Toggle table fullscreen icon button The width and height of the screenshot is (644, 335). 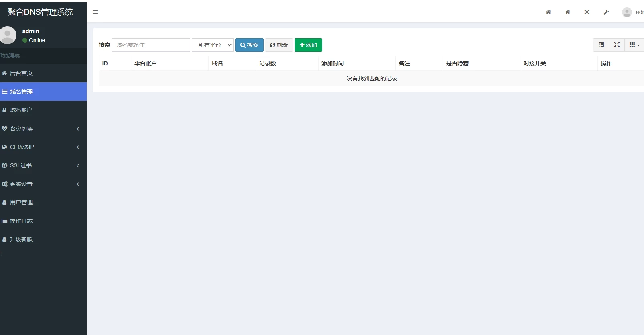[617, 45]
